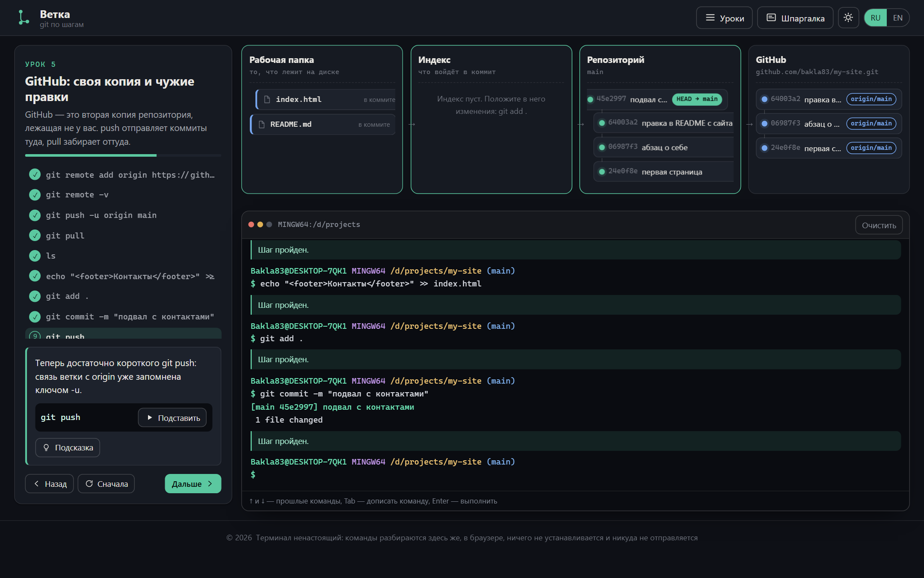Select commit 24e0f8e первая страница
This screenshot has width=924, height=578.
pyautogui.click(x=663, y=172)
